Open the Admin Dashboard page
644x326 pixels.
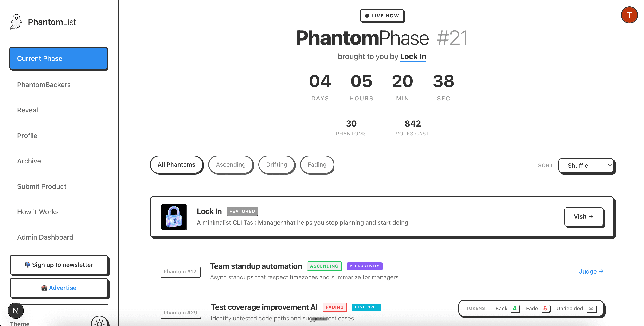click(x=45, y=237)
